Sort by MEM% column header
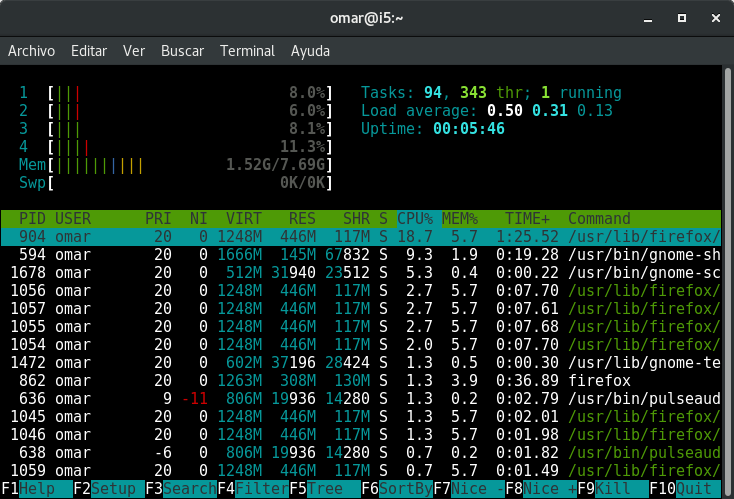This screenshot has width=734, height=499. coord(460,219)
